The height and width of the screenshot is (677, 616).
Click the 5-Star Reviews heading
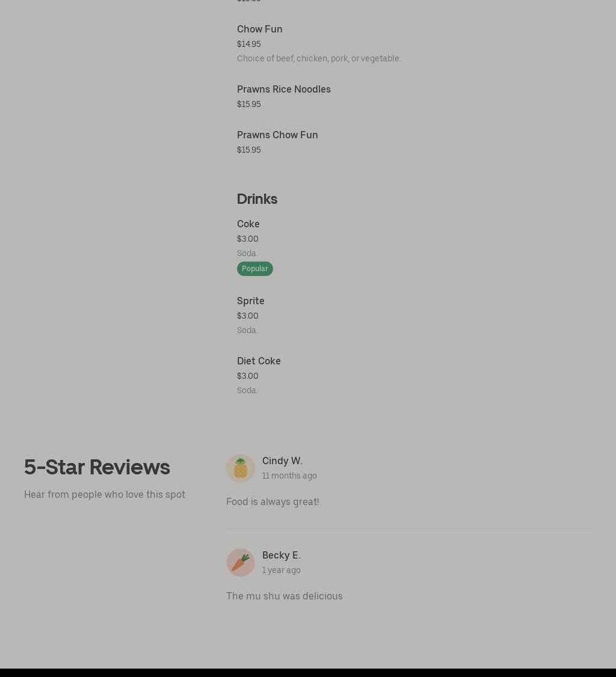pyautogui.click(x=97, y=467)
